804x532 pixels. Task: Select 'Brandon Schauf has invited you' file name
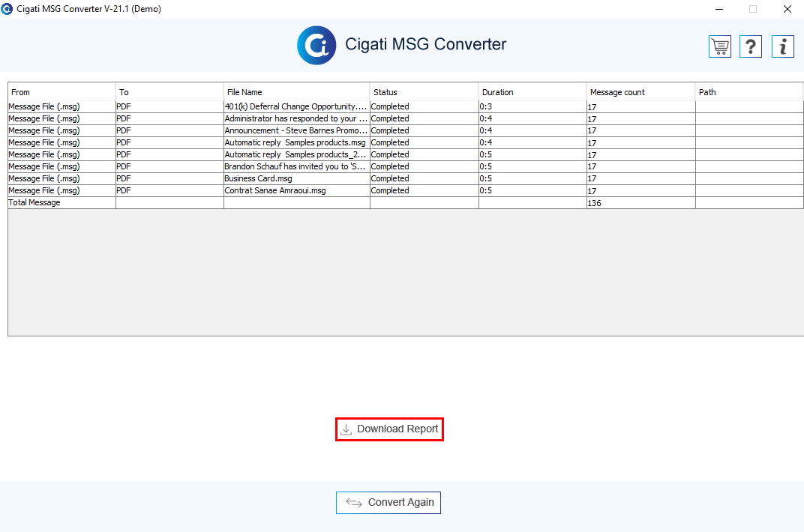pyautogui.click(x=296, y=166)
